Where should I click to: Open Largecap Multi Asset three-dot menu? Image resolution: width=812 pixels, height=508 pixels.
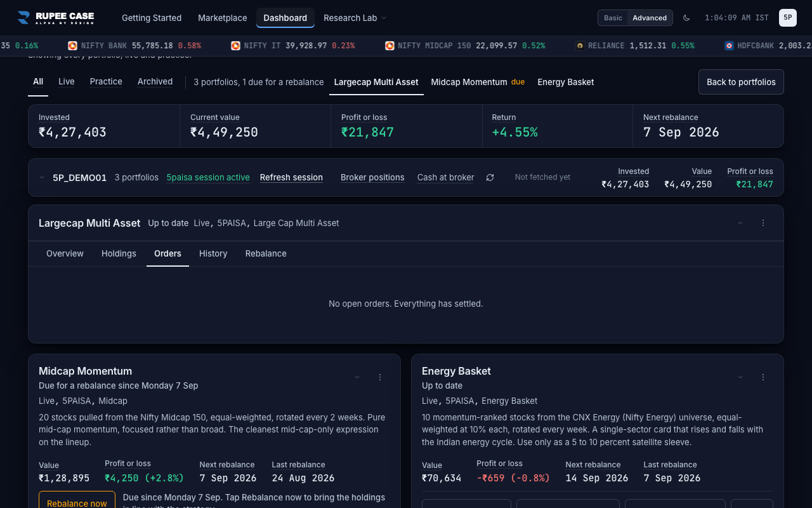[x=763, y=223]
